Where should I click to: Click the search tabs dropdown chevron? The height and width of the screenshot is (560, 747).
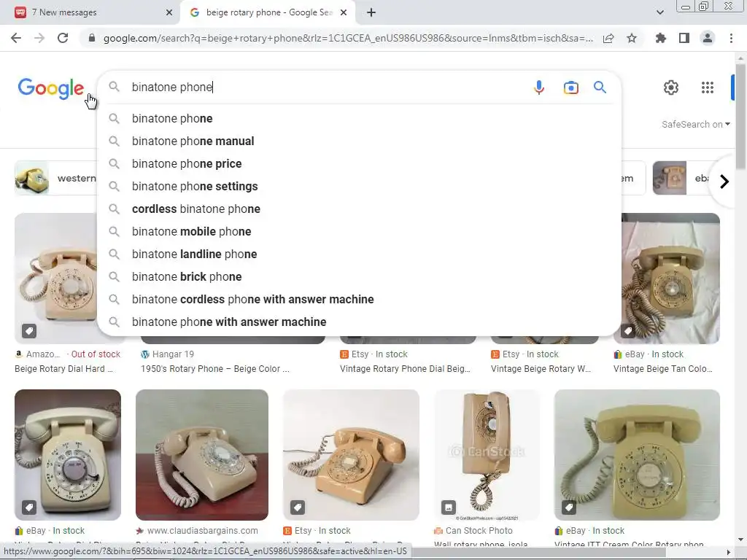(659, 12)
